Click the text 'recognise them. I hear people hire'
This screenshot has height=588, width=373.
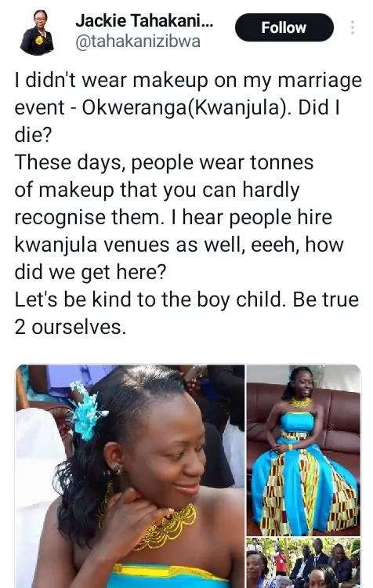[x=173, y=217]
